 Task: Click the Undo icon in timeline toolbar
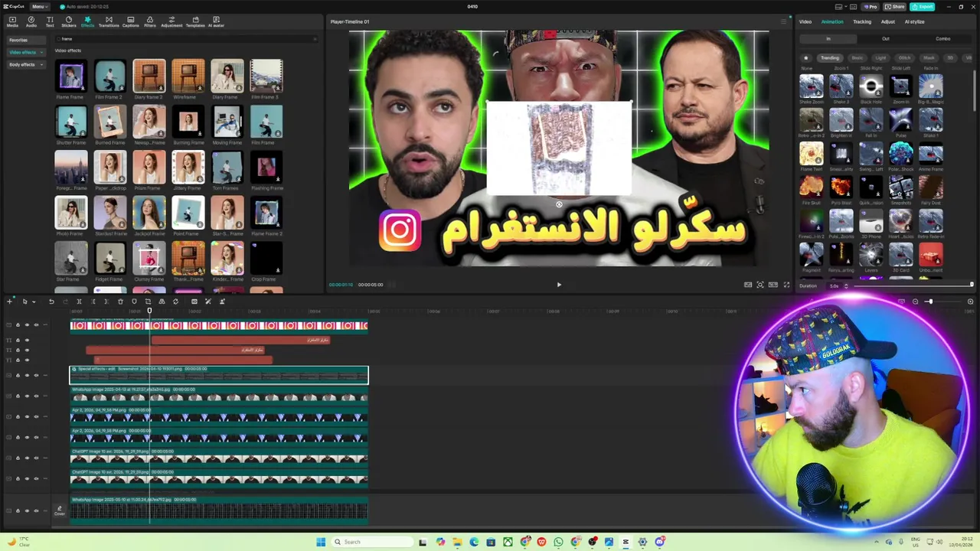[x=51, y=302]
